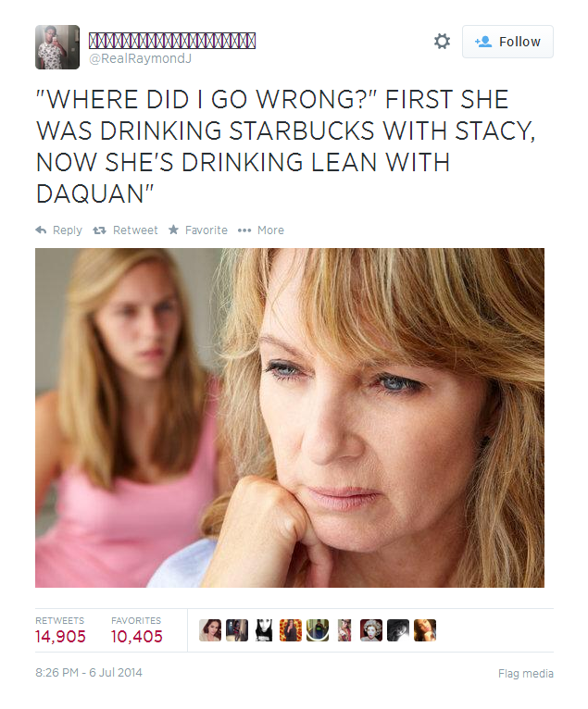588x709 pixels.
Task: Click the Flag media link
Action: pos(525,674)
